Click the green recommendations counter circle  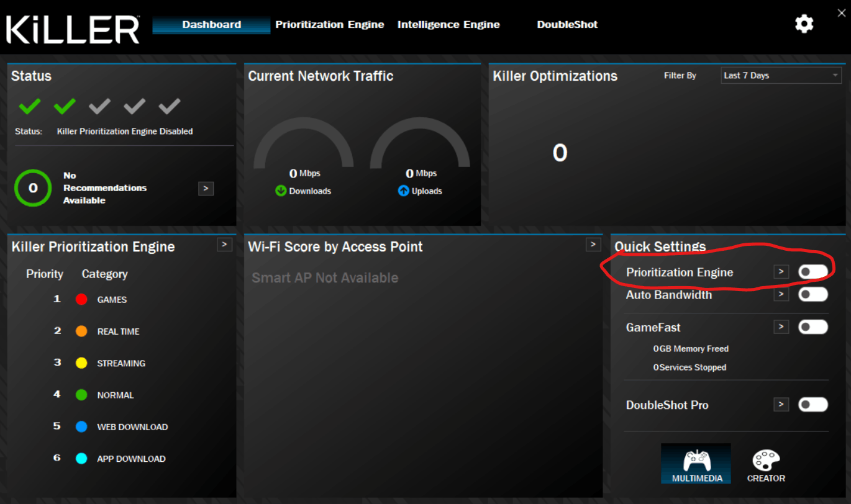pyautogui.click(x=33, y=187)
